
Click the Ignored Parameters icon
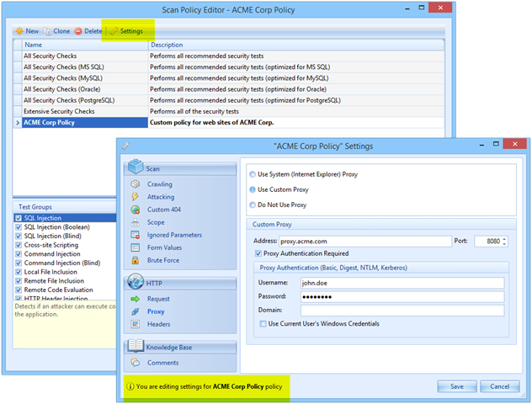click(x=136, y=235)
